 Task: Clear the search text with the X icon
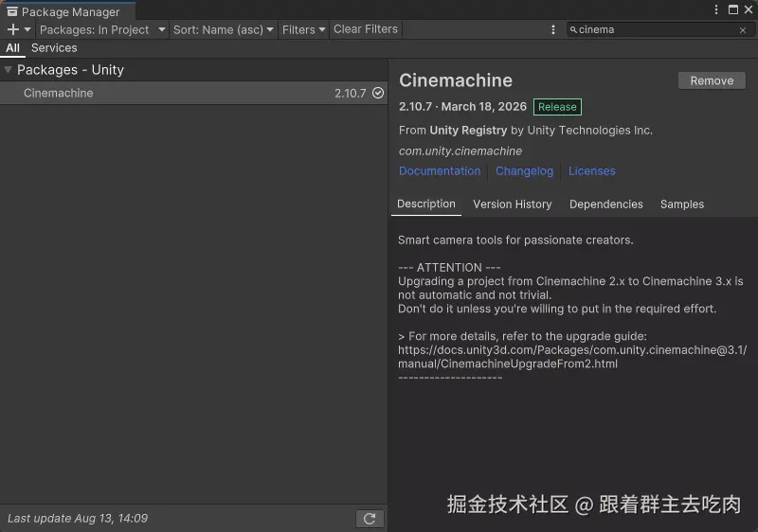coord(743,30)
